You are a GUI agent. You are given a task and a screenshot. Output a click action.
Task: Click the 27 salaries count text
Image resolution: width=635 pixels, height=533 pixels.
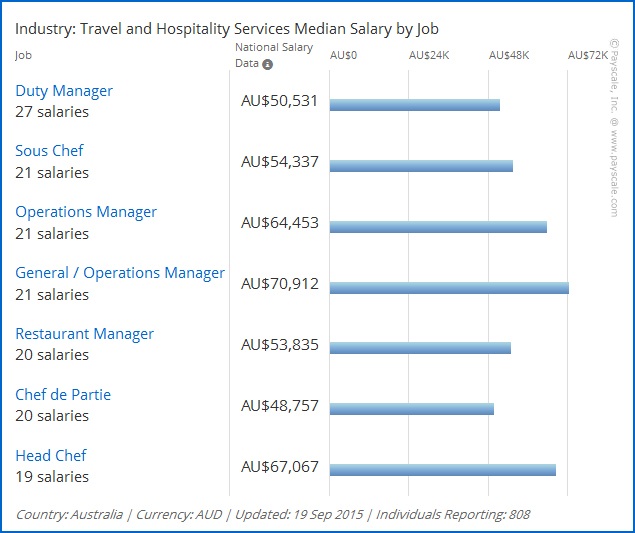[x=52, y=112]
